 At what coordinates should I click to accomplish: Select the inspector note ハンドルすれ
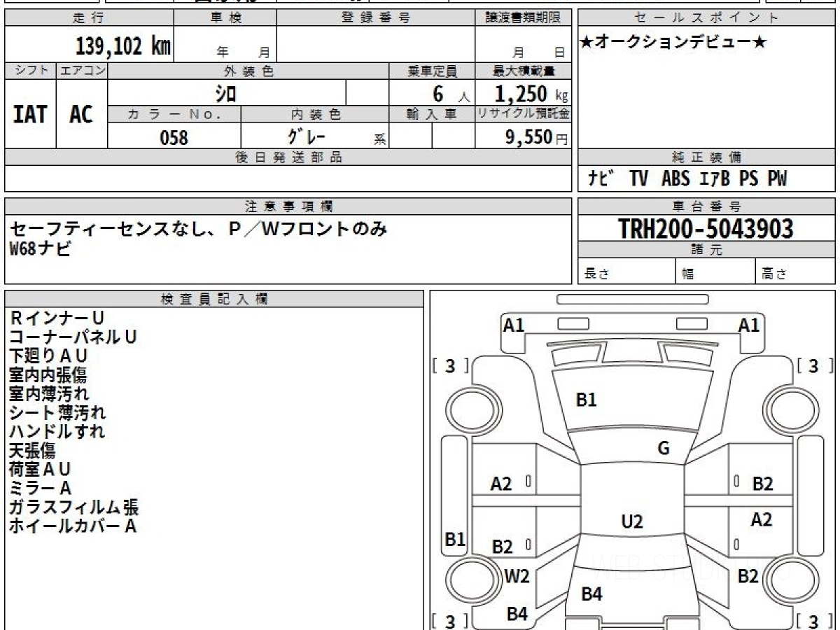click(57, 431)
